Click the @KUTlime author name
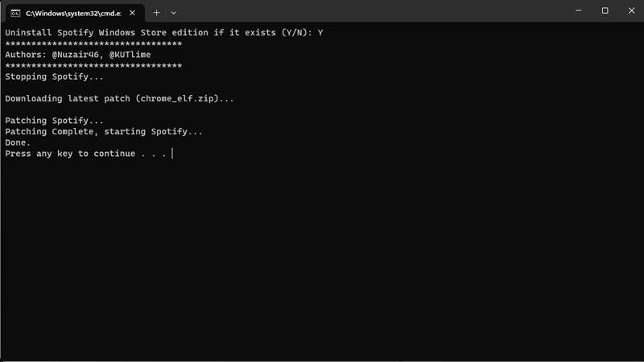The image size is (644, 362). [x=130, y=55]
